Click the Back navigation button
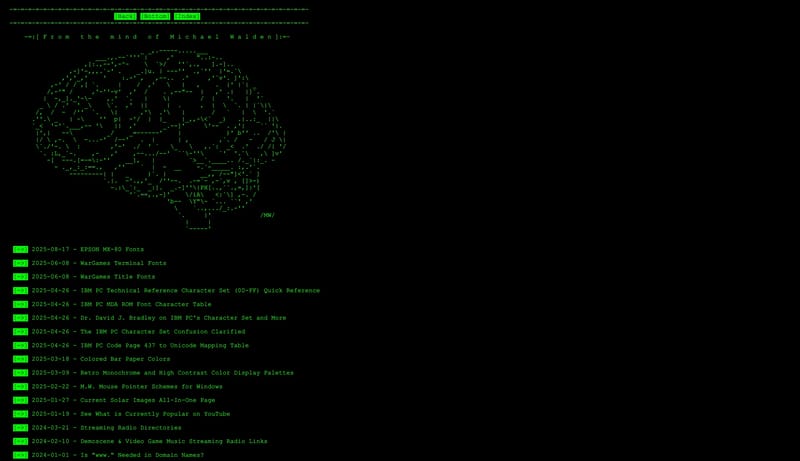Viewport: 800px width, 461px height. pos(125,16)
